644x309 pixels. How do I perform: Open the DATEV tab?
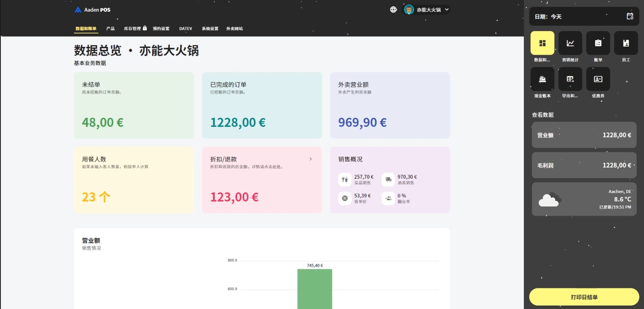[185, 29]
